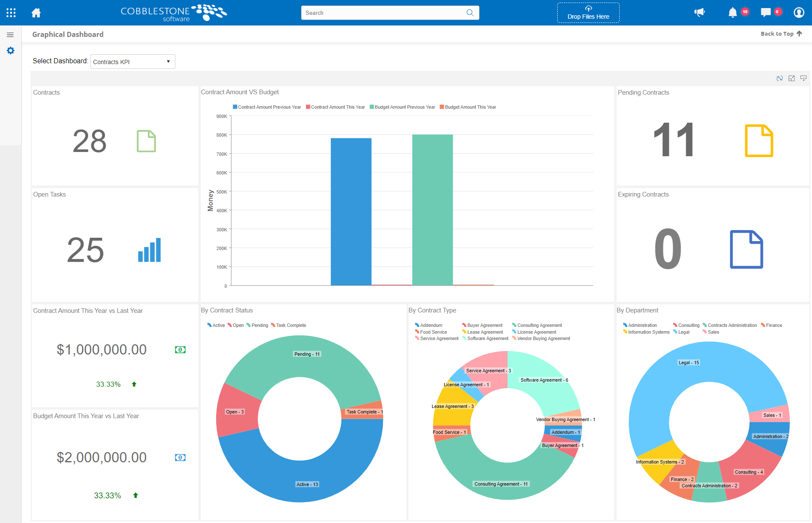Viewport: 812px width, 523px height.
Task: Click the Lease Agreement - 3 slice
Action: [453, 406]
